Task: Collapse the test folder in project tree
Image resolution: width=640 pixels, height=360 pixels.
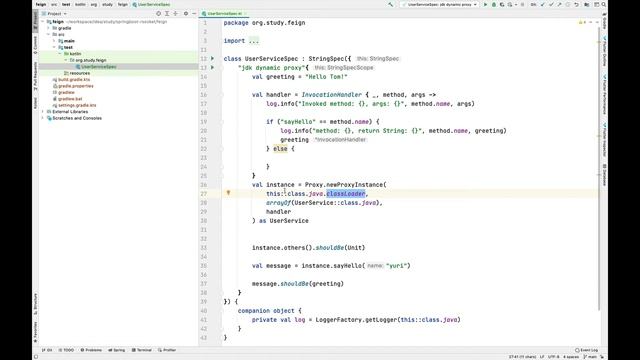Action: 54,47
